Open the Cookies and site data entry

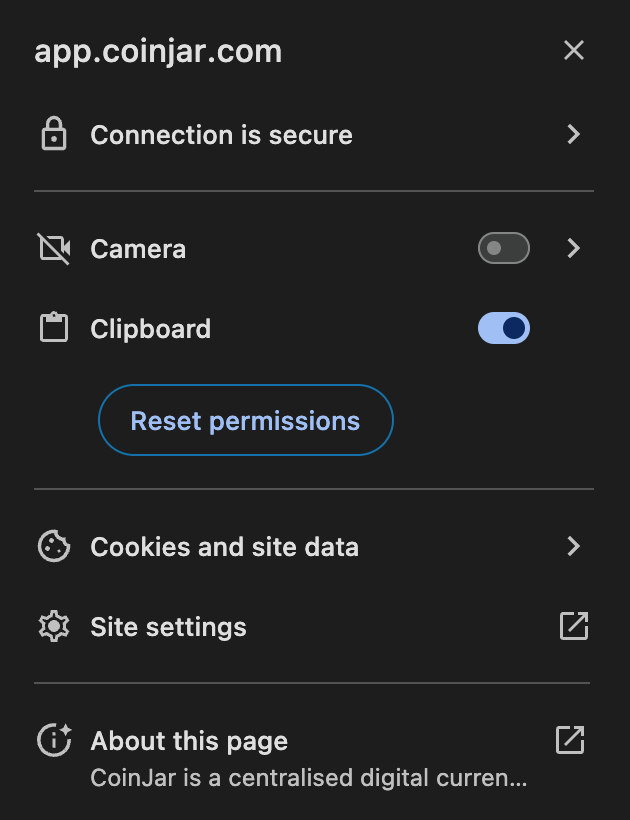(x=314, y=546)
